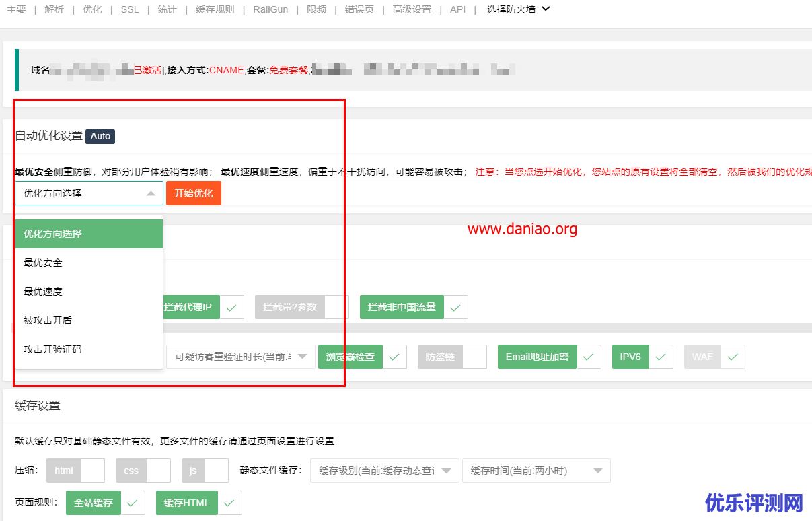Toggle the 拦截带?参数 switch
Screen dimensions: 812x521
302,307
